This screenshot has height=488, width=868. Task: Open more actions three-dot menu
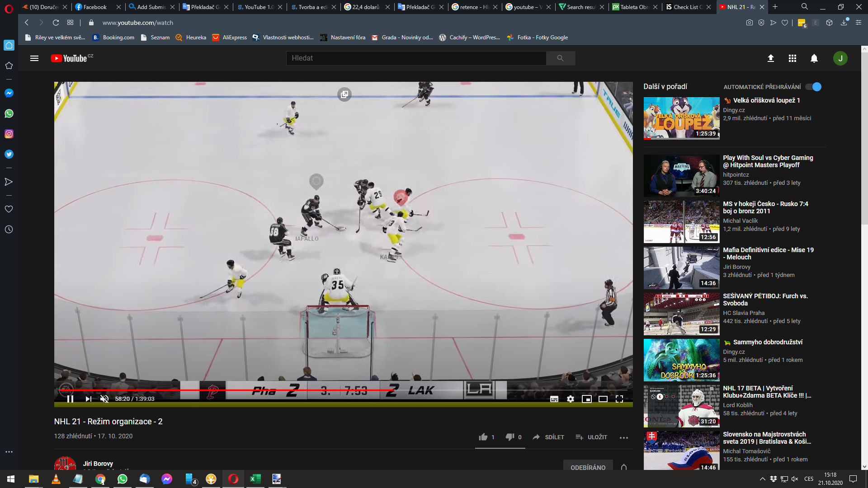click(x=624, y=437)
